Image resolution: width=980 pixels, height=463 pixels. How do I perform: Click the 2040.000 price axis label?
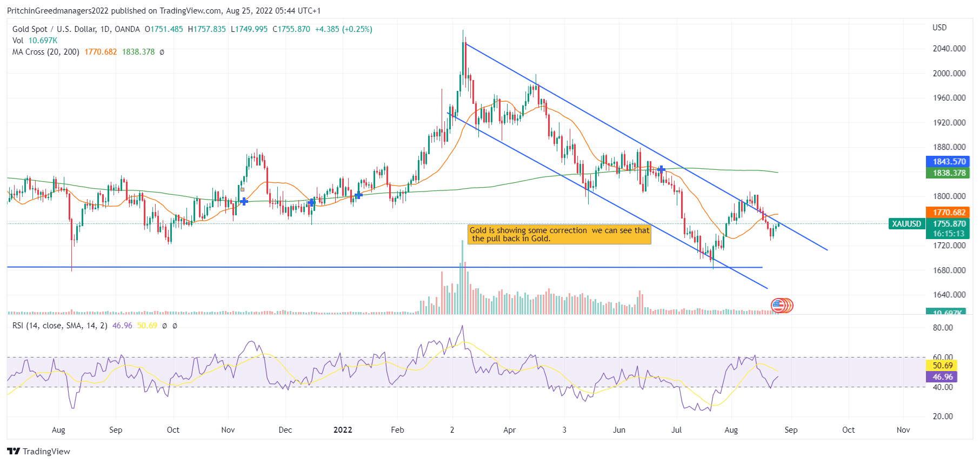tap(949, 49)
